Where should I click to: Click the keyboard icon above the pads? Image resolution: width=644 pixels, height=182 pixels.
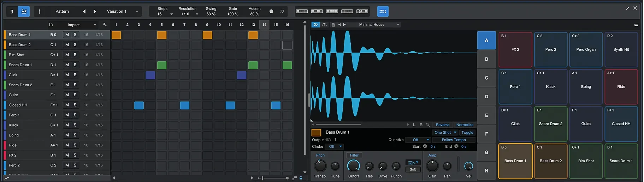(x=636, y=25)
